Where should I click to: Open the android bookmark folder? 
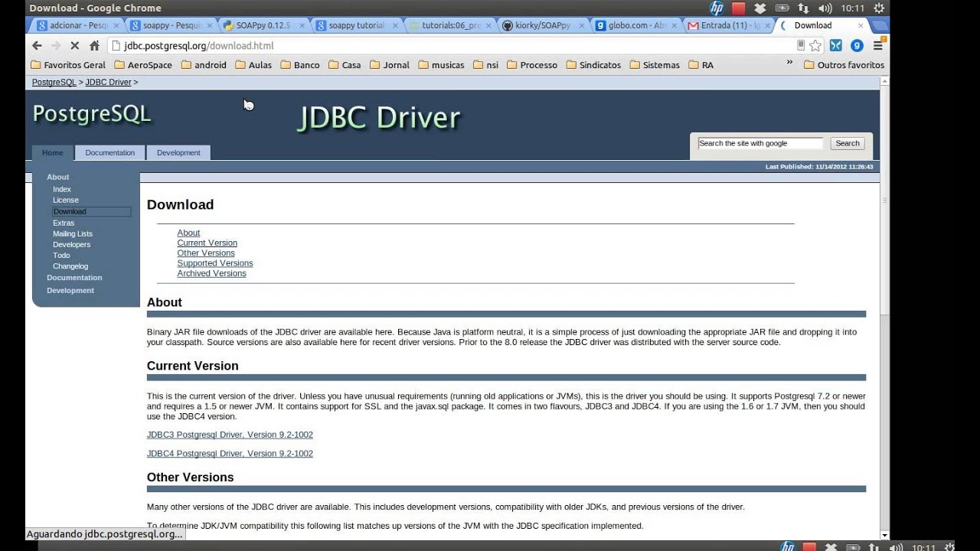pos(204,65)
